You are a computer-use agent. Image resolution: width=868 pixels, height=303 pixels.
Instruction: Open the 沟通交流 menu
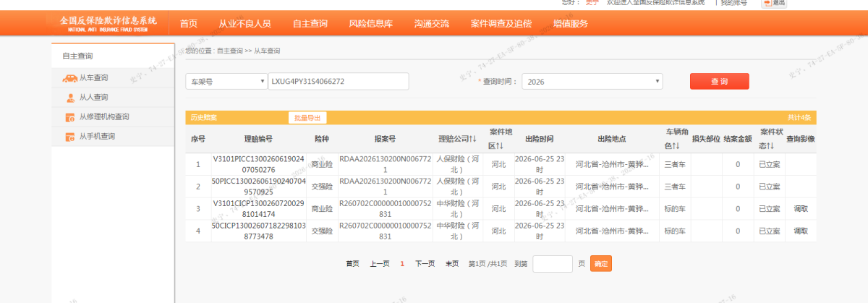pos(432,24)
